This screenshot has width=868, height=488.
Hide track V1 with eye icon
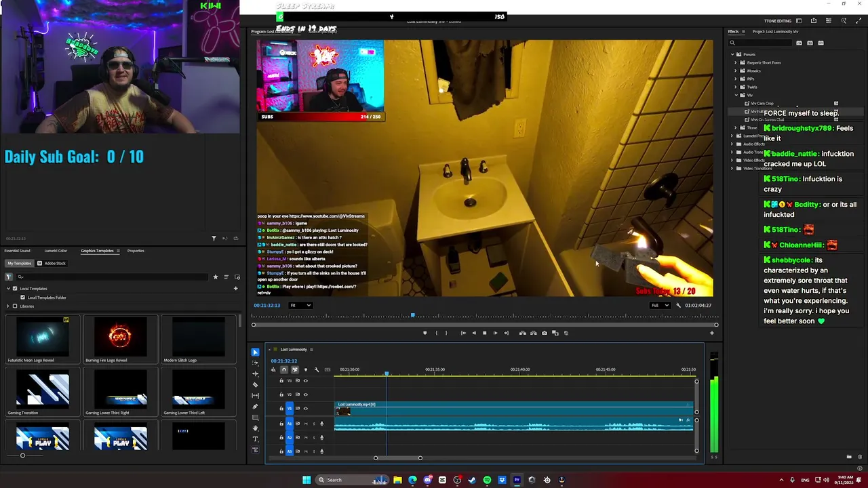[x=305, y=409]
